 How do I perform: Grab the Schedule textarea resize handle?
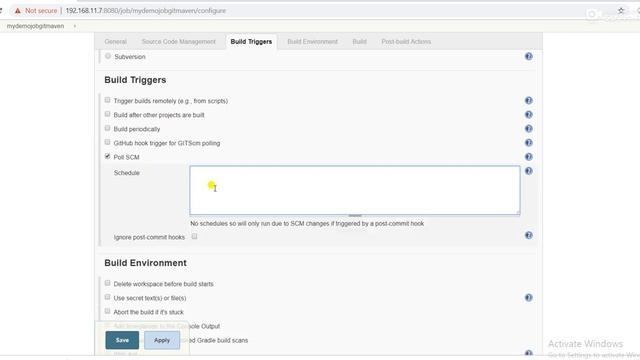point(355,216)
